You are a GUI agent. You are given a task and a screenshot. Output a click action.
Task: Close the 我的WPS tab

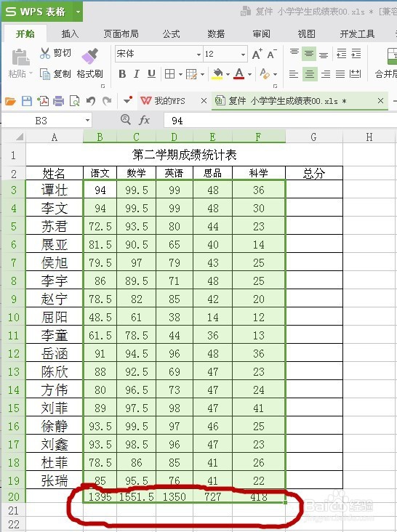point(204,101)
